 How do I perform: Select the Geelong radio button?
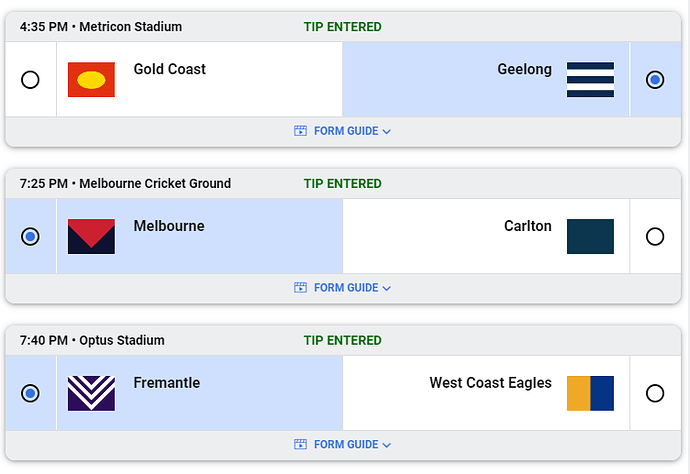point(655,80)
